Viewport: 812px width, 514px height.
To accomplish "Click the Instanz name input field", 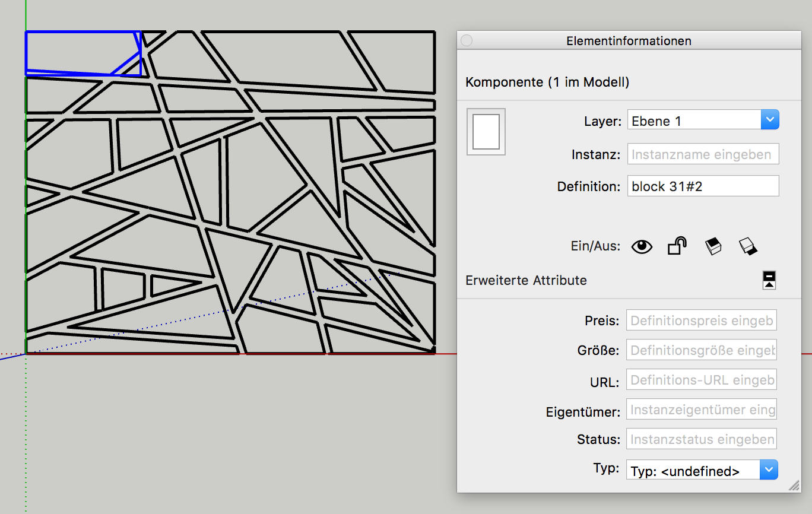I will click(x=702, y=154).
